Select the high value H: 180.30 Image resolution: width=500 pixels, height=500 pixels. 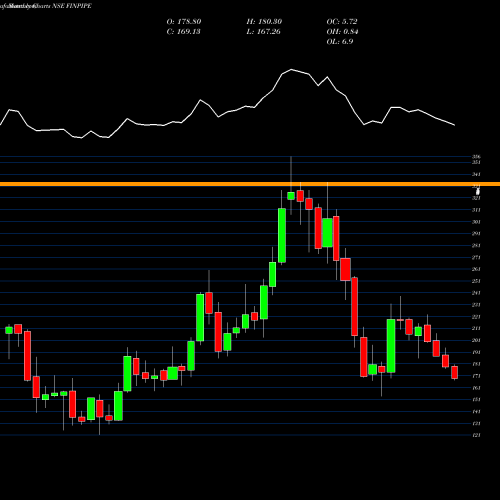(x=264, y=22)
